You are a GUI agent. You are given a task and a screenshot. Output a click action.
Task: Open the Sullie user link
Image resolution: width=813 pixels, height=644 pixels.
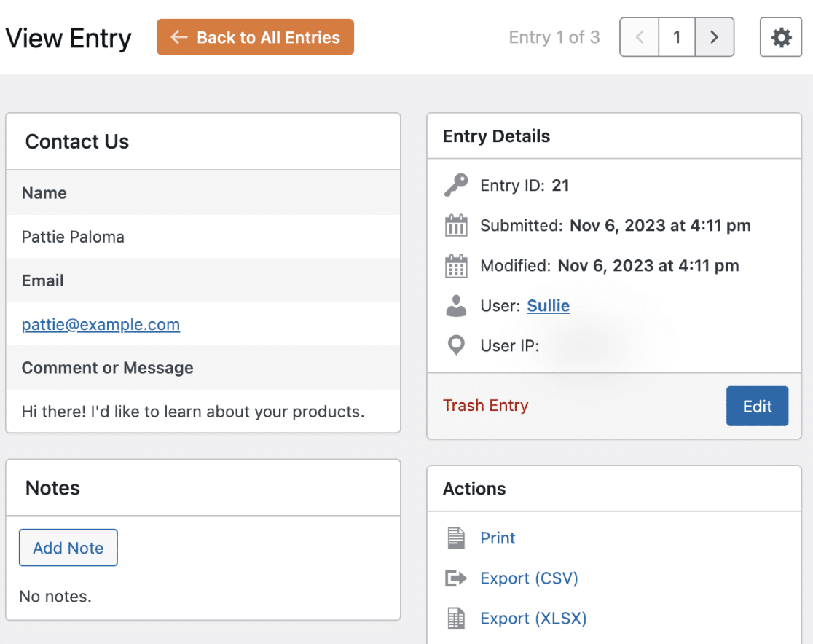coord(548,306)
